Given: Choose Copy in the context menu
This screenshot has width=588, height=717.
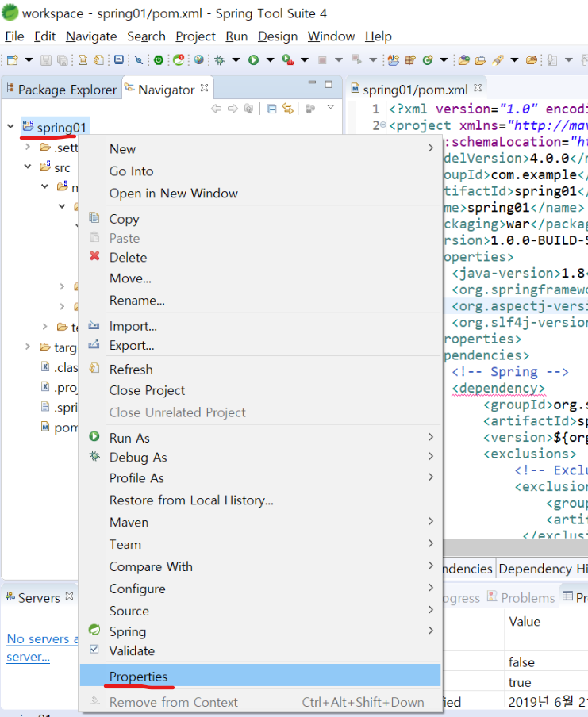Looking at the screenshot, I should tap(260, 219).
